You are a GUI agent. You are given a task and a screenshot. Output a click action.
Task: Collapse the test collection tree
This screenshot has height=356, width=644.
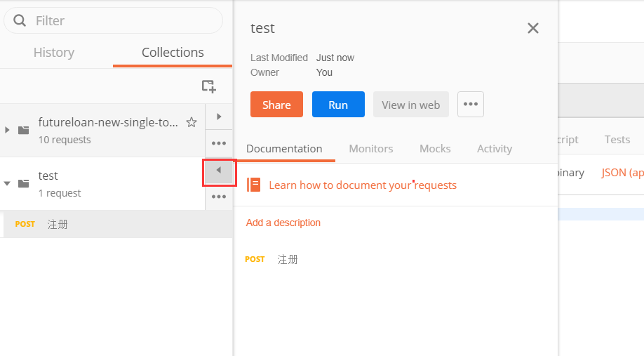[8, 183]
